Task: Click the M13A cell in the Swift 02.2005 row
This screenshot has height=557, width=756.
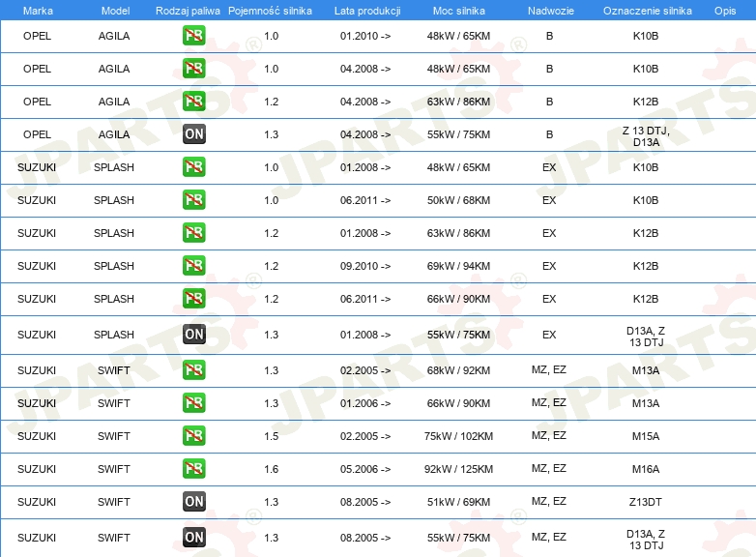Action: 646,371
